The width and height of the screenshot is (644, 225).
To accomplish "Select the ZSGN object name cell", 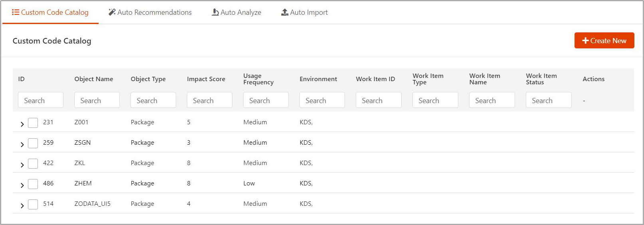I will tap(83, 143).
